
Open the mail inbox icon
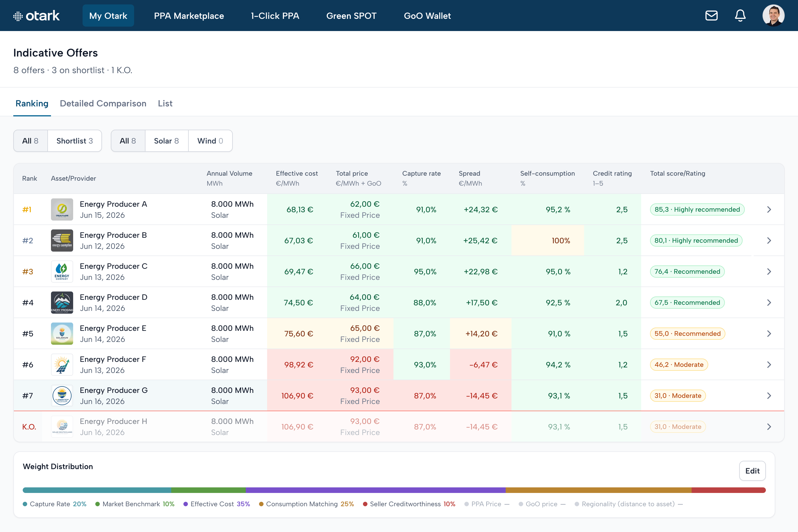tap(711, 16)
